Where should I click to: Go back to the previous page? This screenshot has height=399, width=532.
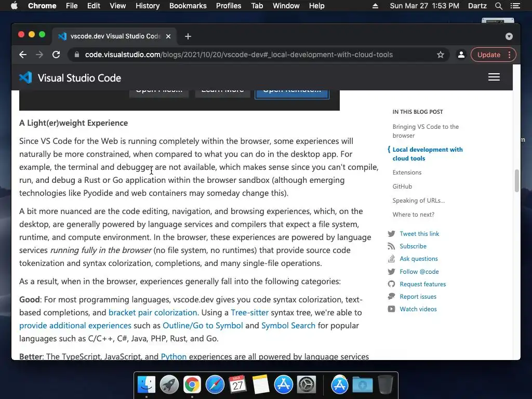[x=23, y=55]
